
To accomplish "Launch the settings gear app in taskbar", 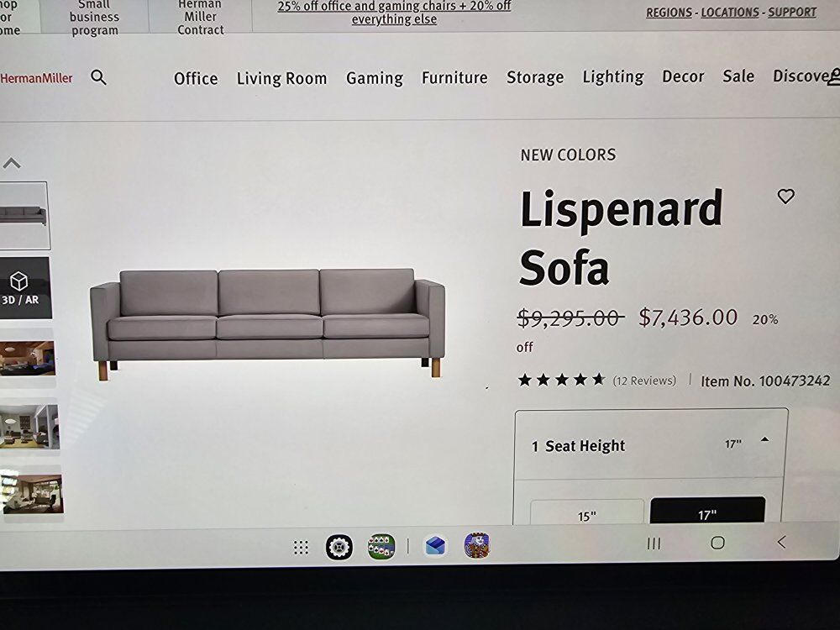I will coord(339,547).
